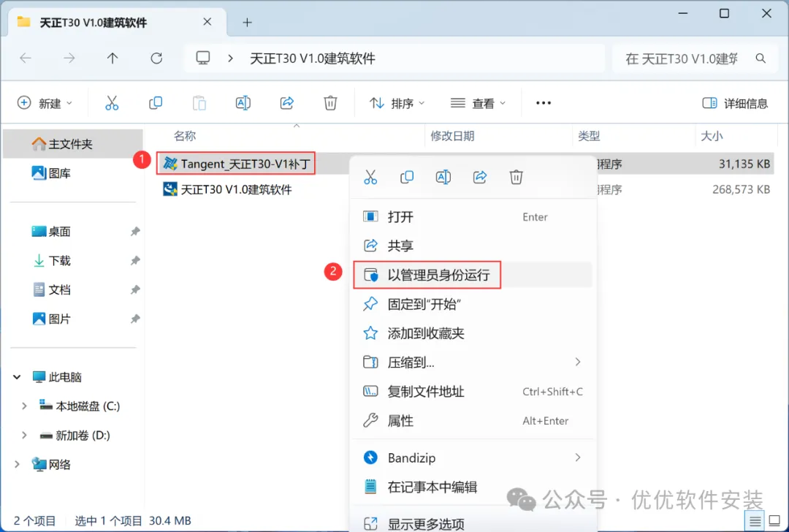The height and width of the screenshot is (532, 789).
Task: Click the 天正T30 V1.0建筑软件 breadcrumb in address bar
Action: pyautogui.click(x=313, y=58)
